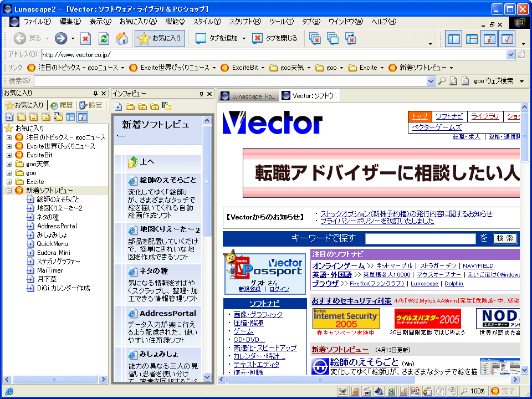Click the network icon in the status bar

coord(342,391)
